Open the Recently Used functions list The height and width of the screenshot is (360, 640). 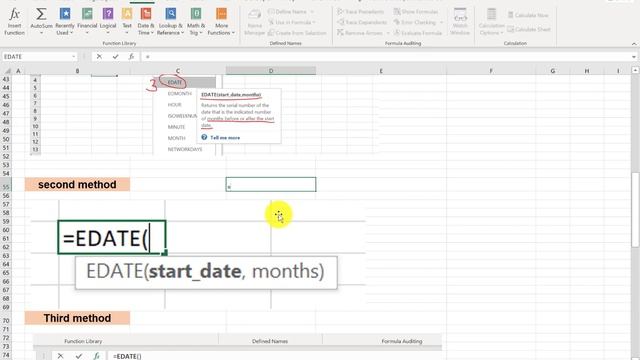click(x=64, y=22)
